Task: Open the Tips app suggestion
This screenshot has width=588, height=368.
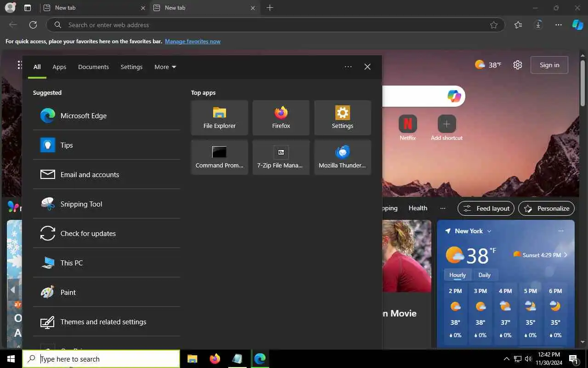Action: pos(107,145)
